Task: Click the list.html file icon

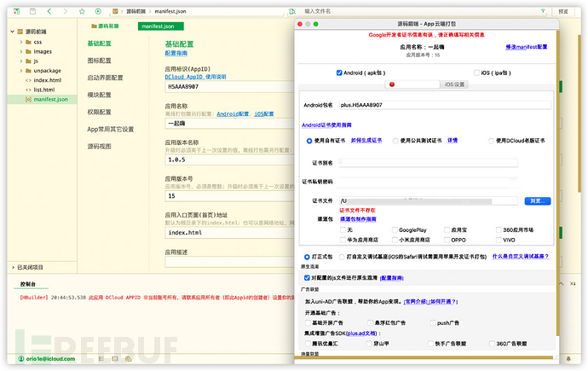Action: click(28, 90)
